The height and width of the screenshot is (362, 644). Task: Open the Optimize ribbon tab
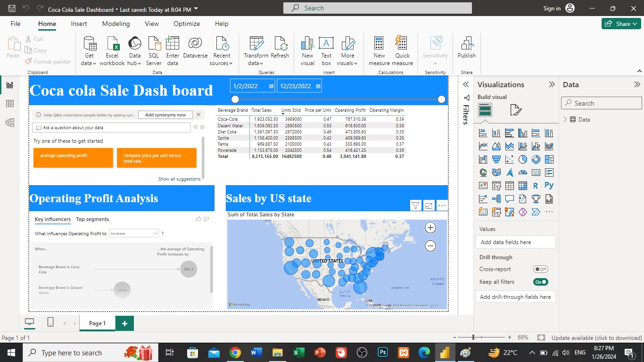point(187,24)
